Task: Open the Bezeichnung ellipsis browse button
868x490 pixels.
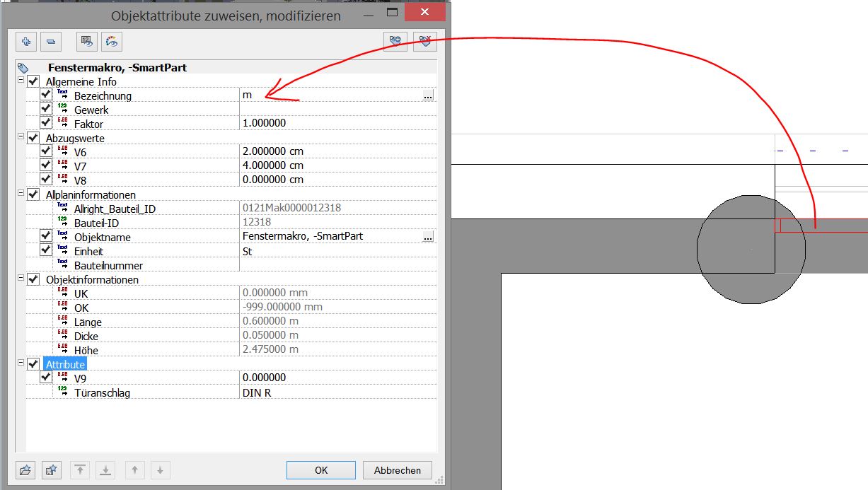Action: pos(428,95)
